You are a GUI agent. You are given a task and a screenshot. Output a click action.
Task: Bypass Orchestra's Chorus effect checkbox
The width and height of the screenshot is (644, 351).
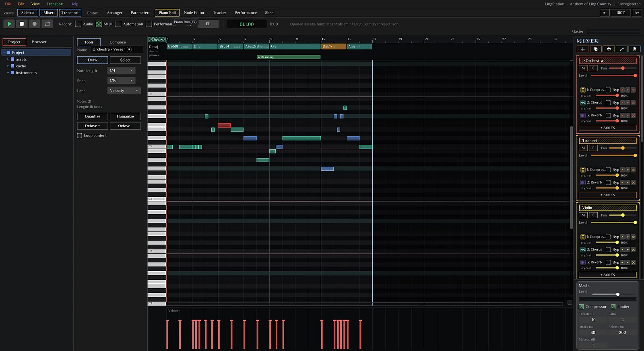(608, 103)
